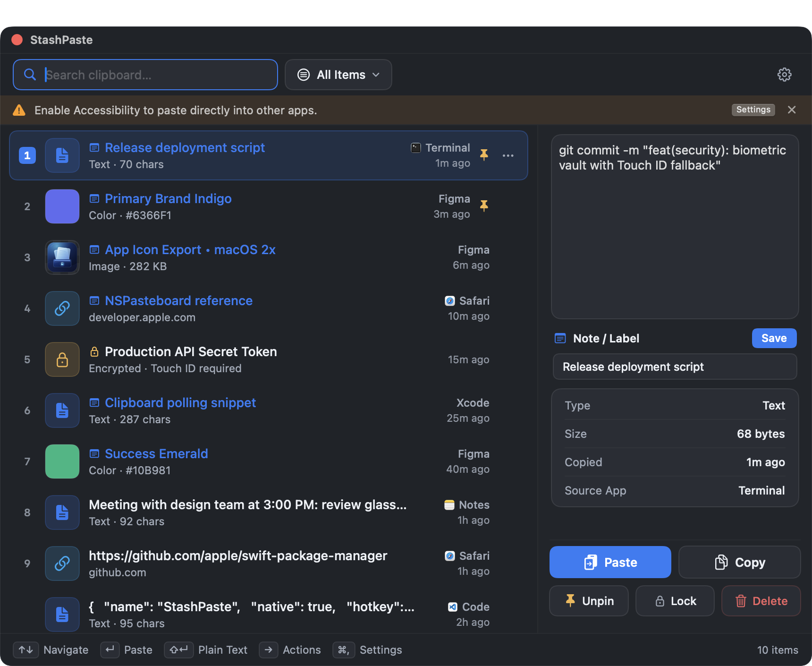Delete the selected item
This screenshot has width=812, height=666.
(x=761, y=601)
